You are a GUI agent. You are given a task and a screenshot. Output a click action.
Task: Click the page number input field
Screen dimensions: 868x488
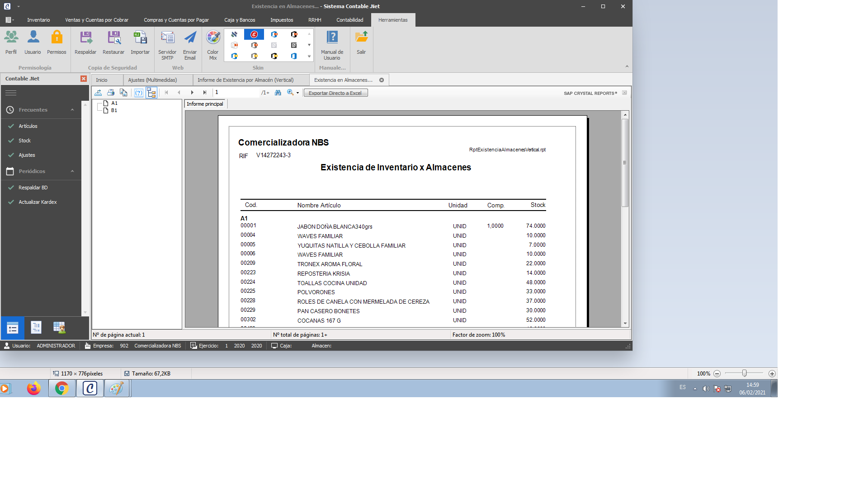pos(236,92)
